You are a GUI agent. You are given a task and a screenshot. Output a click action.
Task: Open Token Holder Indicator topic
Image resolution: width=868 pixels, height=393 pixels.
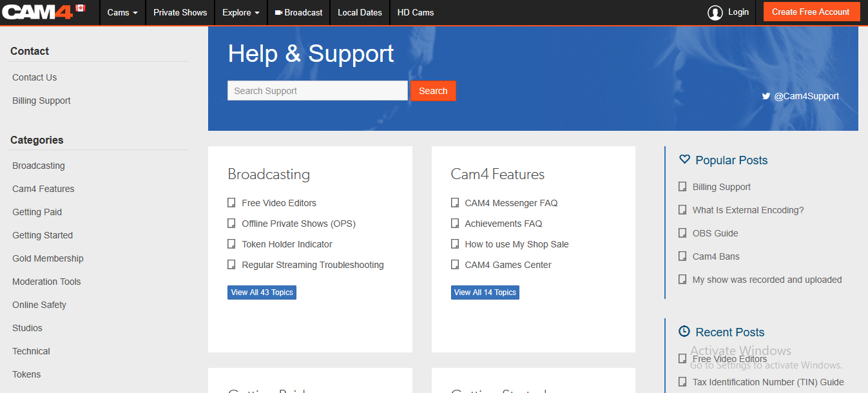(287, 244)
